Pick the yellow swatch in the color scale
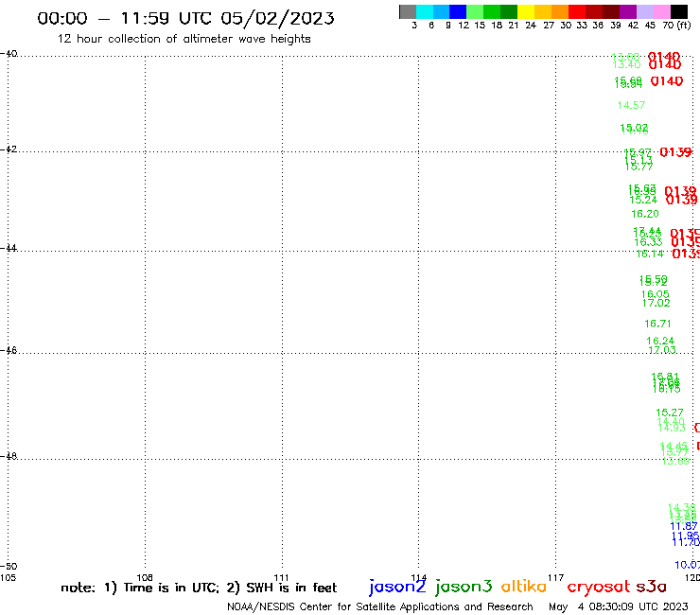The height and width of the screenshot is (615, 700). tap(526, 11)
